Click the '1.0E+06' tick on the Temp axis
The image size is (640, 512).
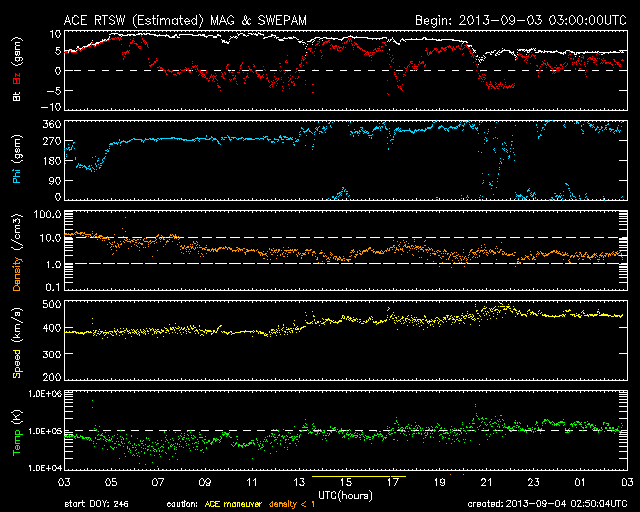[45, 393]
